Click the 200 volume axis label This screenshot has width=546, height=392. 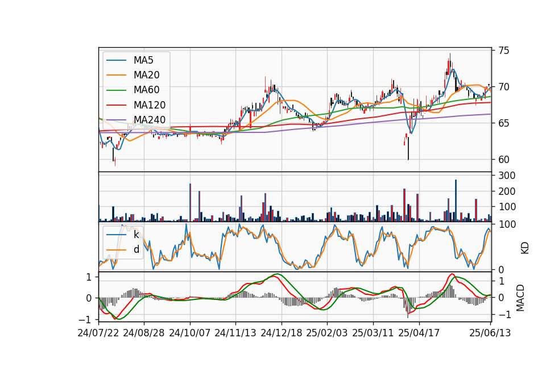point(507,191)
